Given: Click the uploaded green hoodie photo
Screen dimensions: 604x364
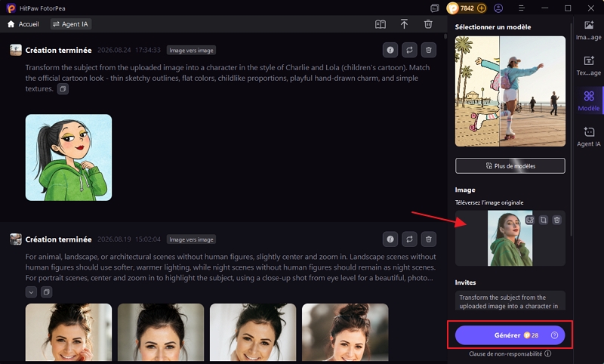Looking at the screenshot, I should (510, 238).
